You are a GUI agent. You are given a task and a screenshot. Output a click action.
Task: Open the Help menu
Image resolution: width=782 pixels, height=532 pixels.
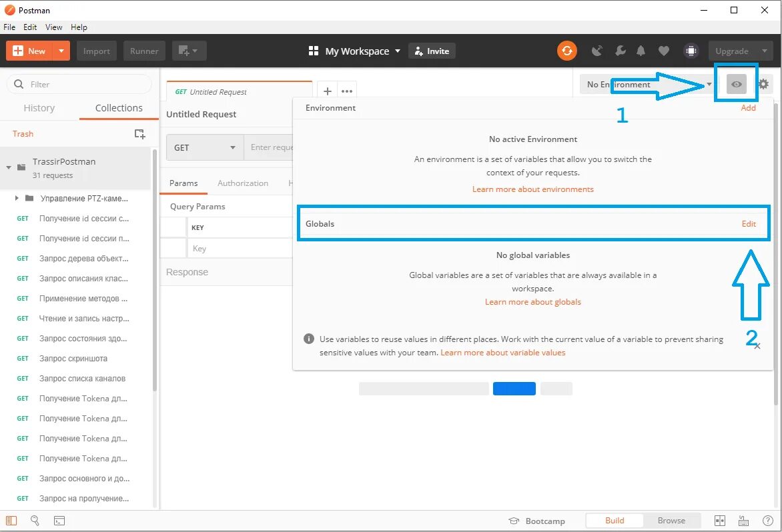(79, 27)
